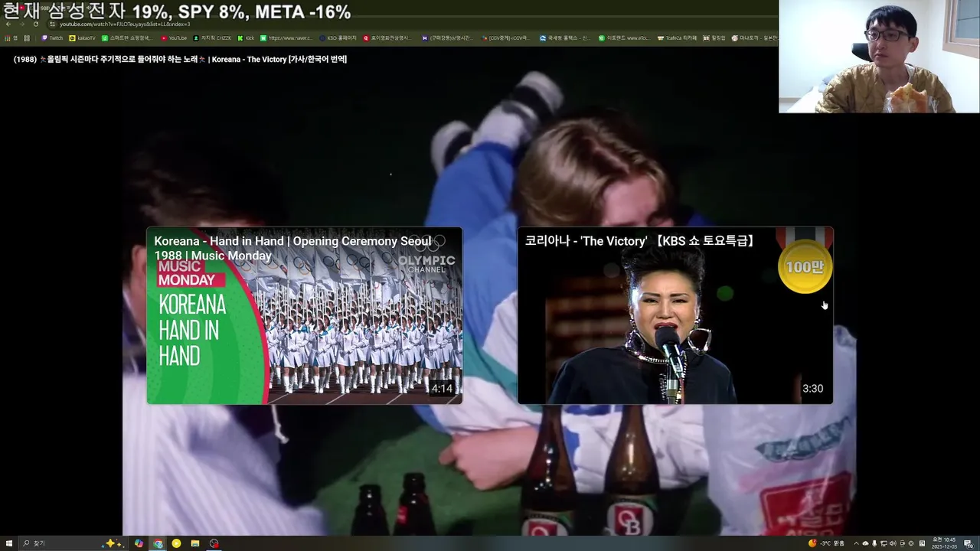Open the Tcafe2a bookmark
Screen dimensions: 980x551
coord(677,37)
